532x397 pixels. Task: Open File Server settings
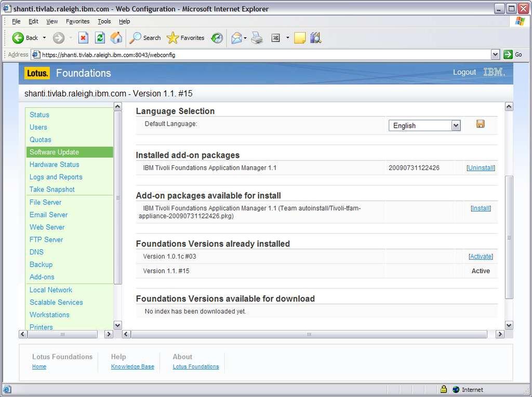[x=46, y=202]
